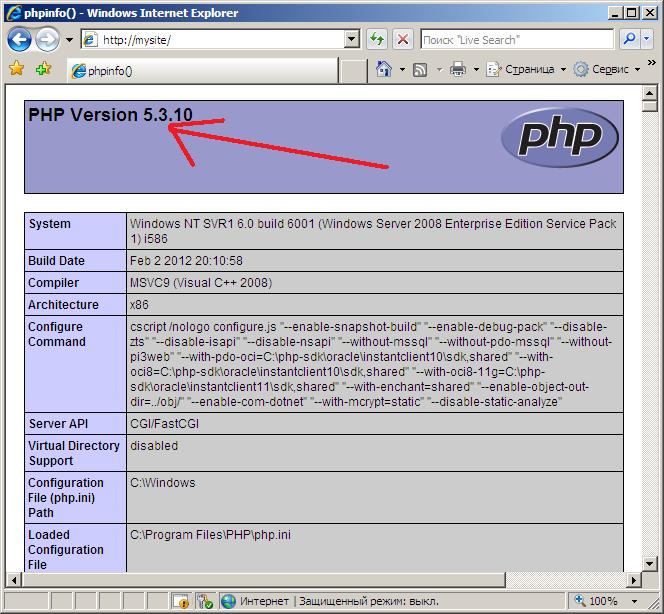Viewport: 664px width, 614px height.
Task: Open search provider options dropdown arrow
Action: [x=647, y=39]
